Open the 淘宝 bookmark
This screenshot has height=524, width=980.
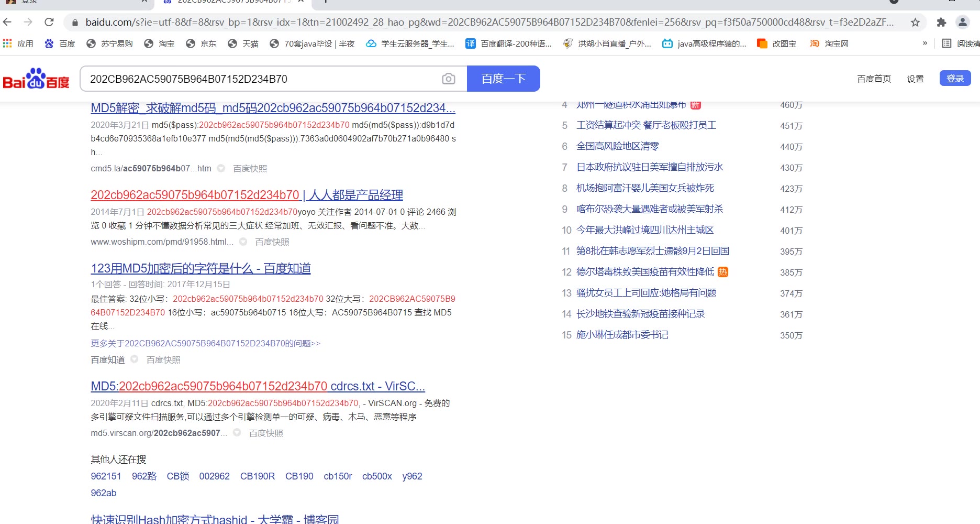[x=159, y=43]
